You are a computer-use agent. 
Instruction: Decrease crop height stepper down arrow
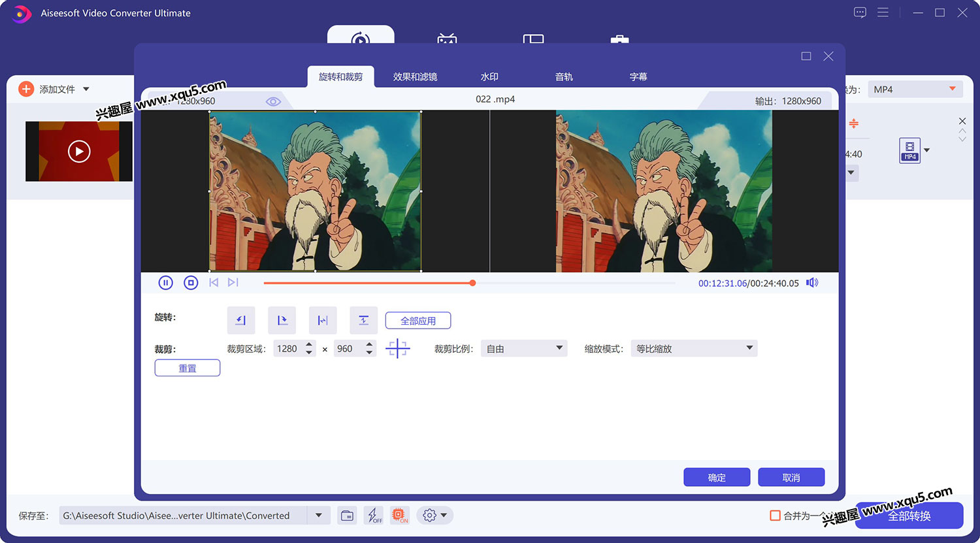pyautogui.click(x=369, y=353)
